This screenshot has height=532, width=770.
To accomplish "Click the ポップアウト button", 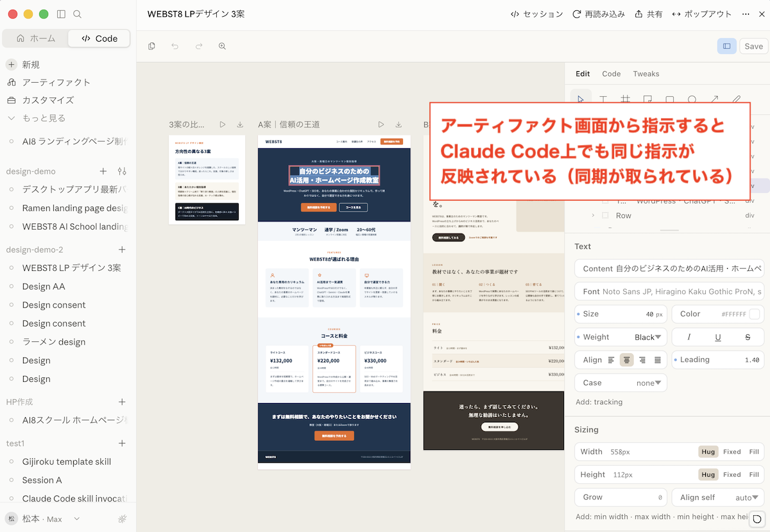I will coord(701,14).
